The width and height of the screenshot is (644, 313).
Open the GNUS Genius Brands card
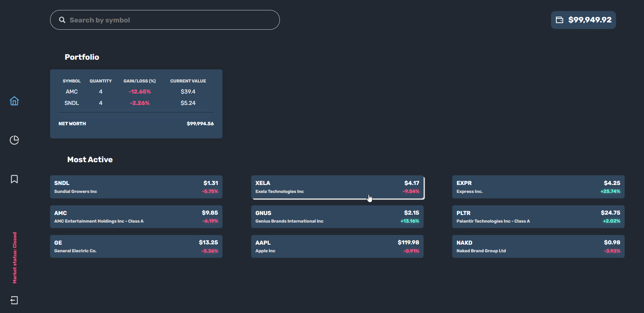337,217
